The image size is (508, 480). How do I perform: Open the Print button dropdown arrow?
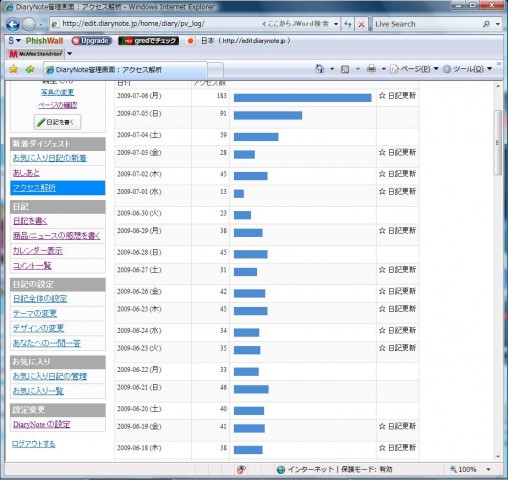click(x=383, y=69)
